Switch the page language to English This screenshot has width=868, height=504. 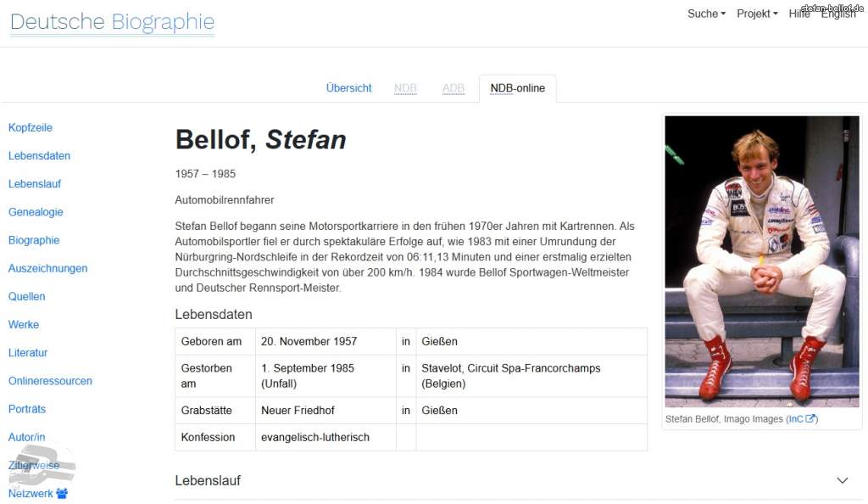(837, 14)
